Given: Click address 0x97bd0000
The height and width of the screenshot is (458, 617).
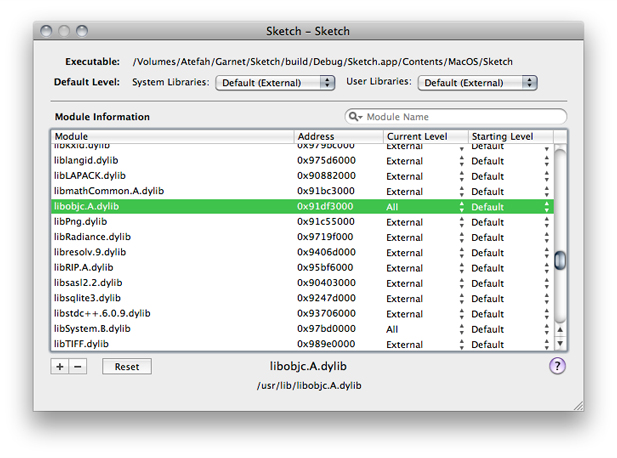Looking at the screenshot, I should 326,329.
